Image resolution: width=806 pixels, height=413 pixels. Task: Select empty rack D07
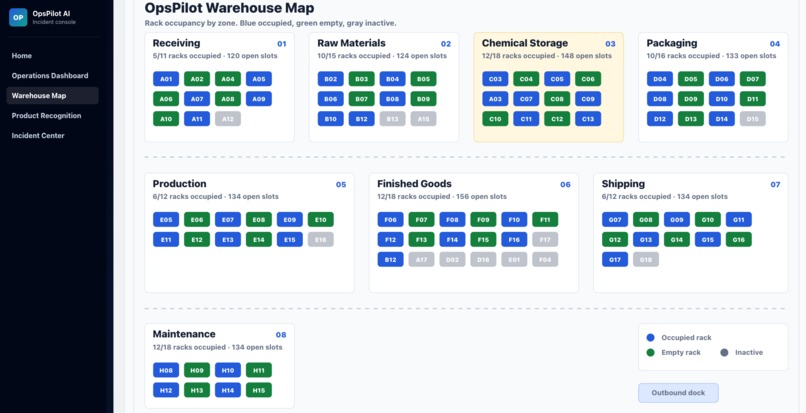point(752,79)
